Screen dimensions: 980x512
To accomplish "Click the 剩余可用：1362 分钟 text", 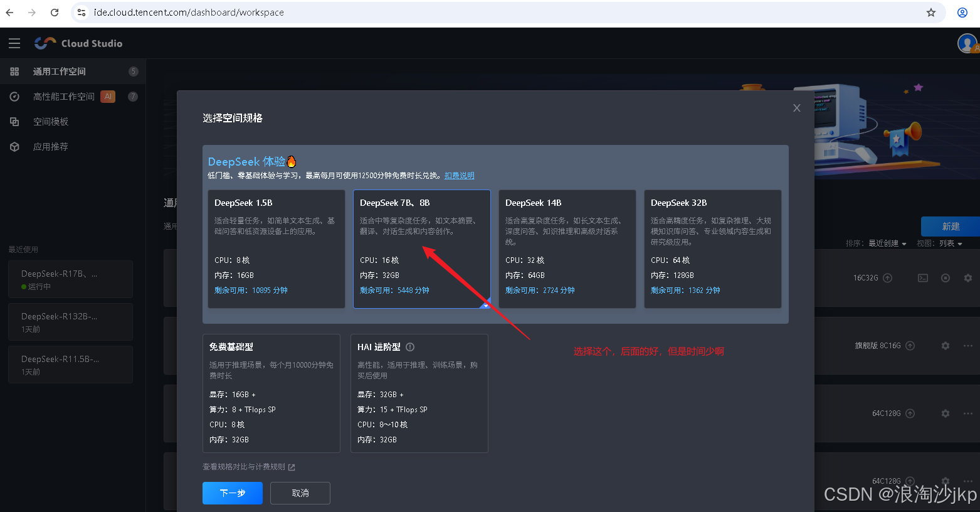I will point(685,291).
